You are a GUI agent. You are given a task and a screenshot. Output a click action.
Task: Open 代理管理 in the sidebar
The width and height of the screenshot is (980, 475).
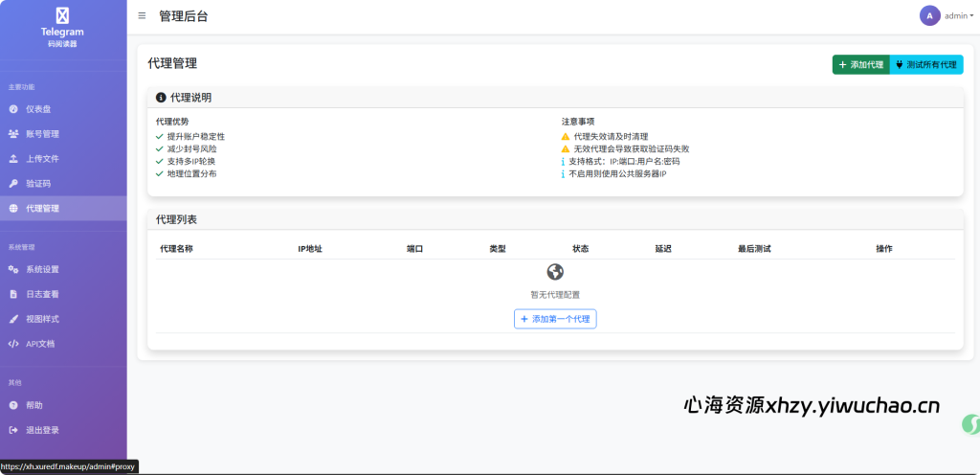pyautogui.click(x=43, y=209)
